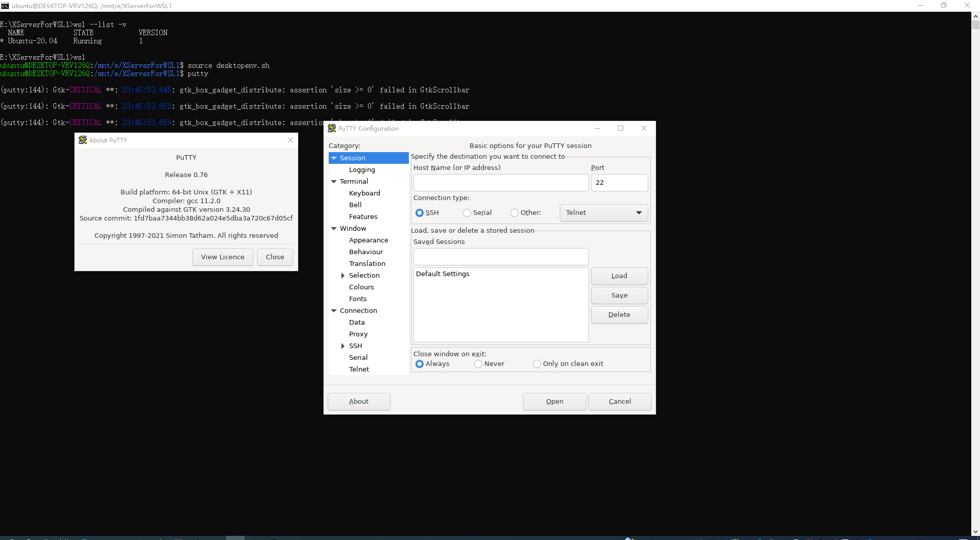The image size is (980, 540).
Task: Choose Only on clean exit option
Action: [537, 364]
